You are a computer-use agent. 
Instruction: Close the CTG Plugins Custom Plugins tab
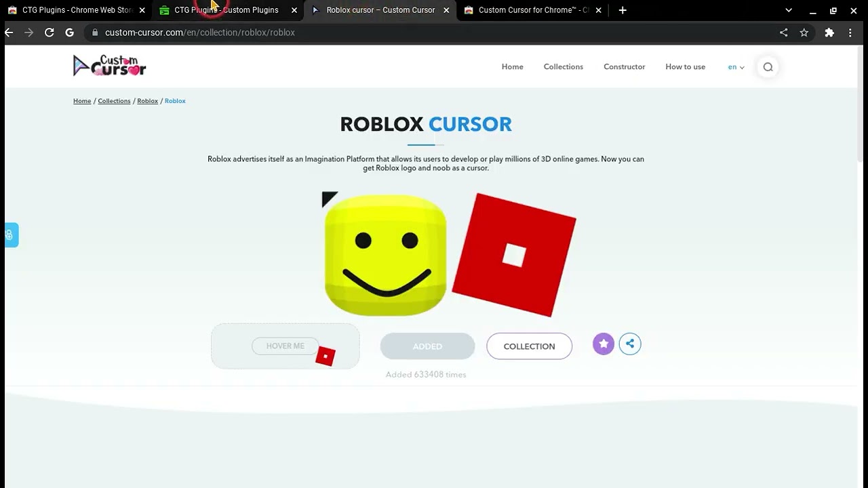click(x=294, y=10)
